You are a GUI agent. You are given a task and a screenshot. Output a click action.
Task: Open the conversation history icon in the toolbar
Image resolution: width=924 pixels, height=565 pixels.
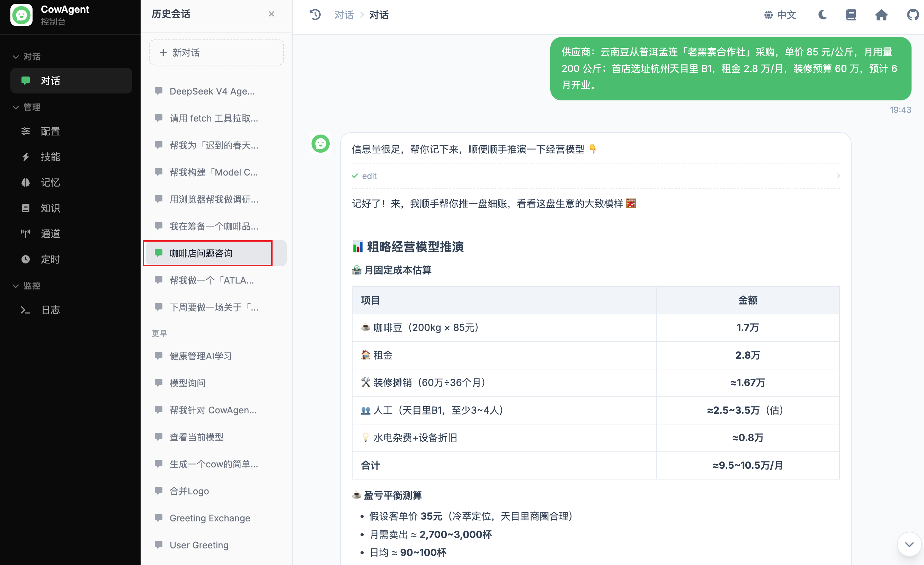[x=316, y=15]
